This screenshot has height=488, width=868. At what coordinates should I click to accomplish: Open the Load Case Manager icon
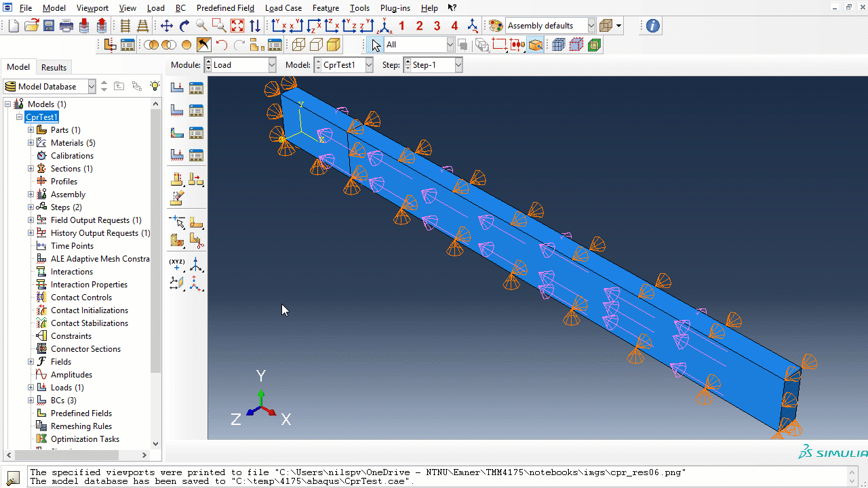click(197, 155)
